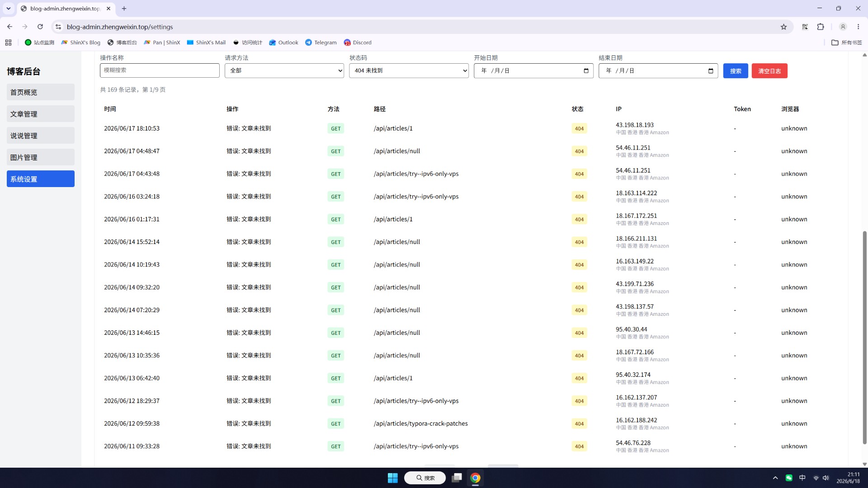
Task: Click the scrollbar down arrow
Action: pyautogui.click(x=864, y=464)
